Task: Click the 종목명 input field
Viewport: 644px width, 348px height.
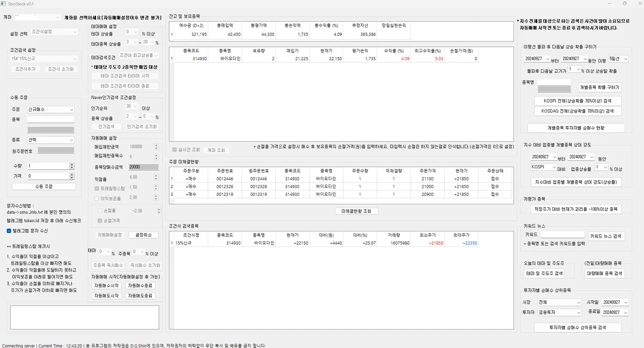Action: point(554,82)
